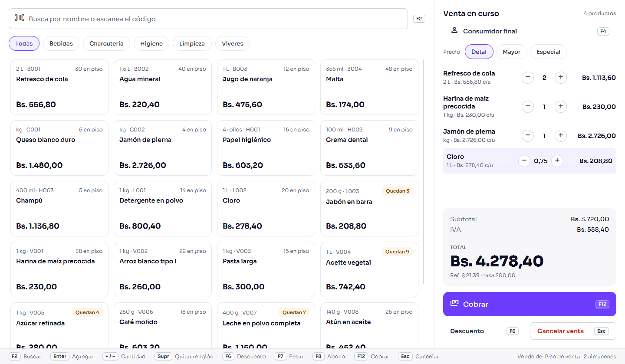The image size is (625, 364).
Task: Click the purple Cobrar button
Action: 530,304
